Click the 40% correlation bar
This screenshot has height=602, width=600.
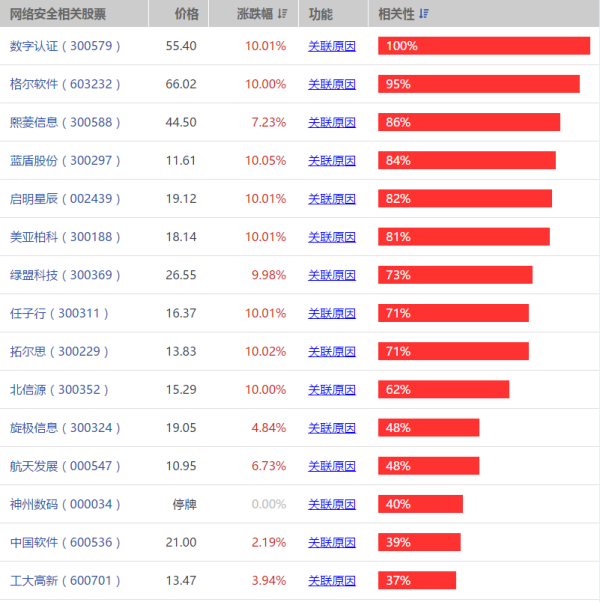420,504
